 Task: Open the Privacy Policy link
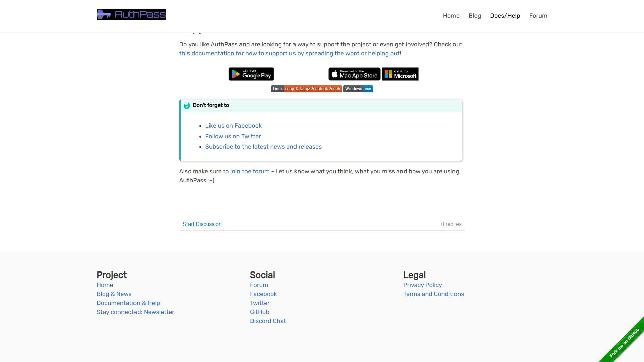[x=422, y=285]
